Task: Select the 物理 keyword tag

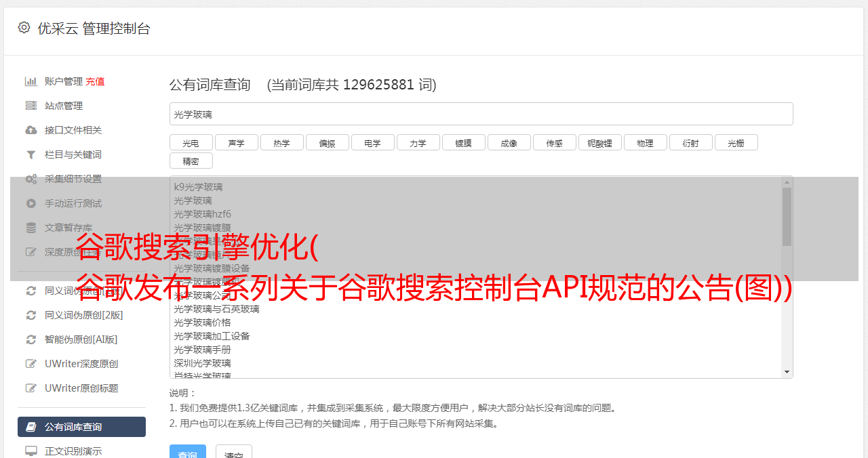Action: [x=646, y=142]
